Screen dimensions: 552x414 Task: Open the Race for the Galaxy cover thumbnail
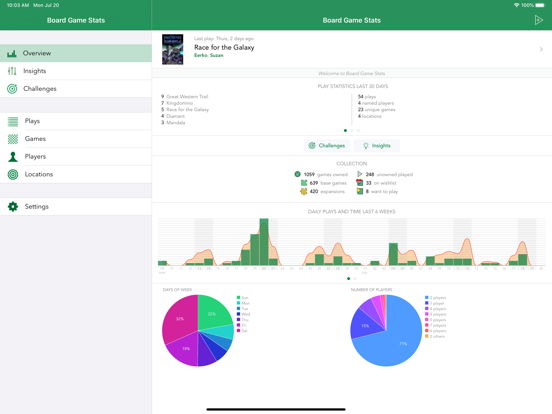tap(172, 49)
